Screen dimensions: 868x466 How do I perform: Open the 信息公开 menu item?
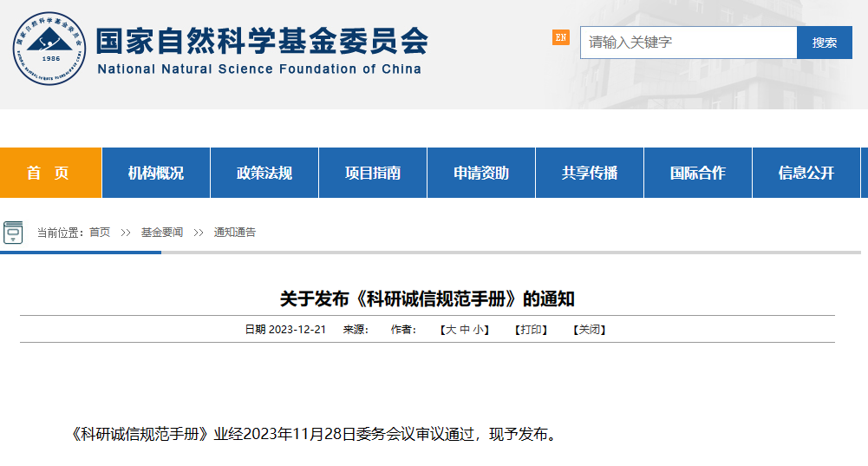pyautogui.click(x=806, y=173)
